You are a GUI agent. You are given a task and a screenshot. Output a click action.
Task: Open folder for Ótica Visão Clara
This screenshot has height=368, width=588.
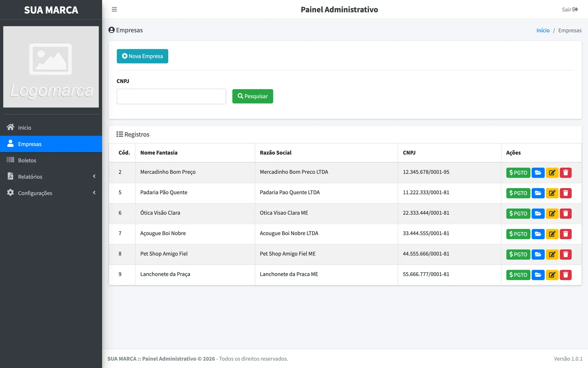[538, 213]
